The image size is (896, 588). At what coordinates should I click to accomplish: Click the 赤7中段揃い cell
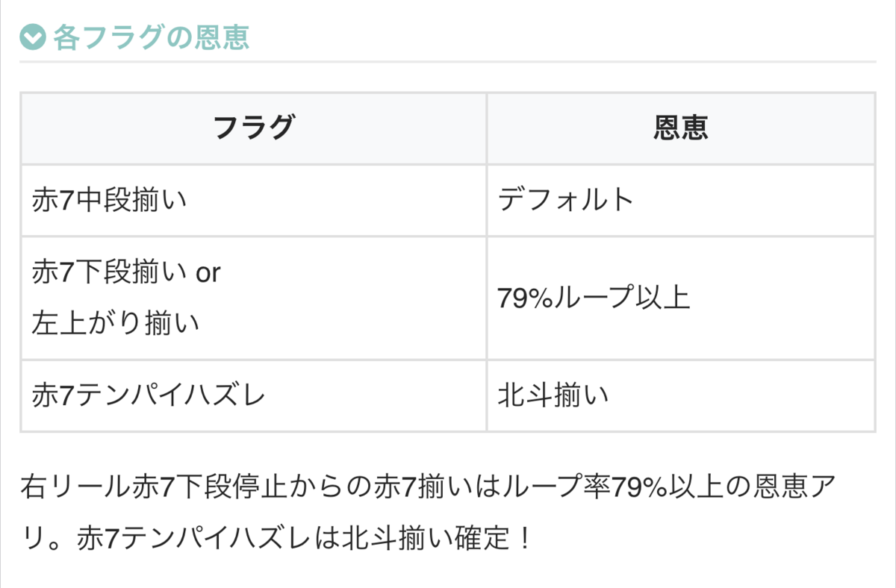pyautogui.click(x=253, y=200)
